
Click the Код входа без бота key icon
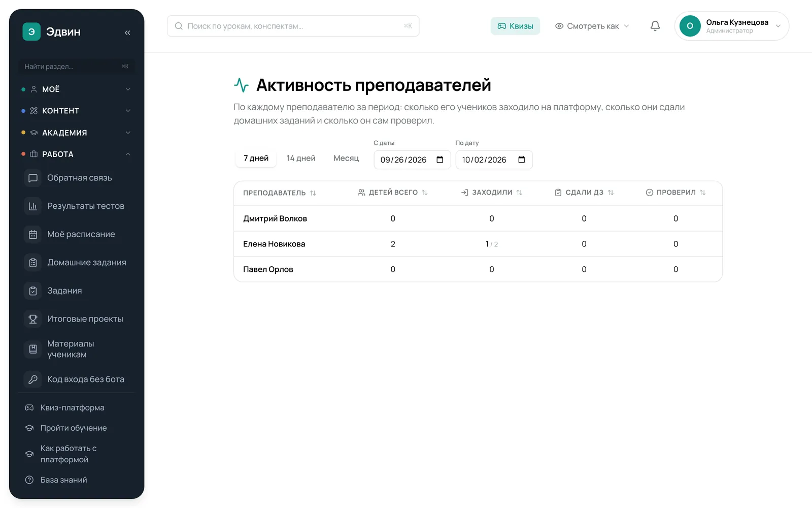(33, 379)
